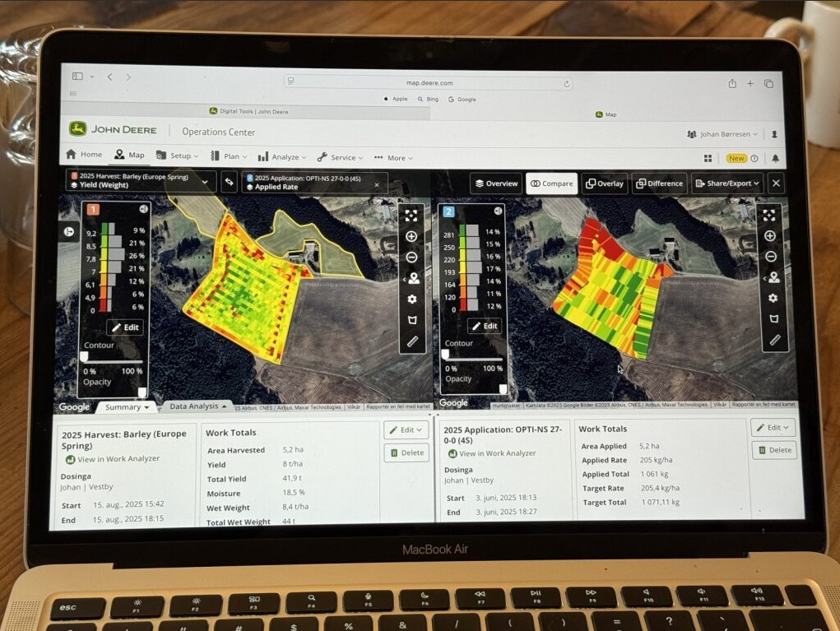Expand the Analyze menu in navigation bar
This screenshot has height=631, width=840.
coord(282,157)
